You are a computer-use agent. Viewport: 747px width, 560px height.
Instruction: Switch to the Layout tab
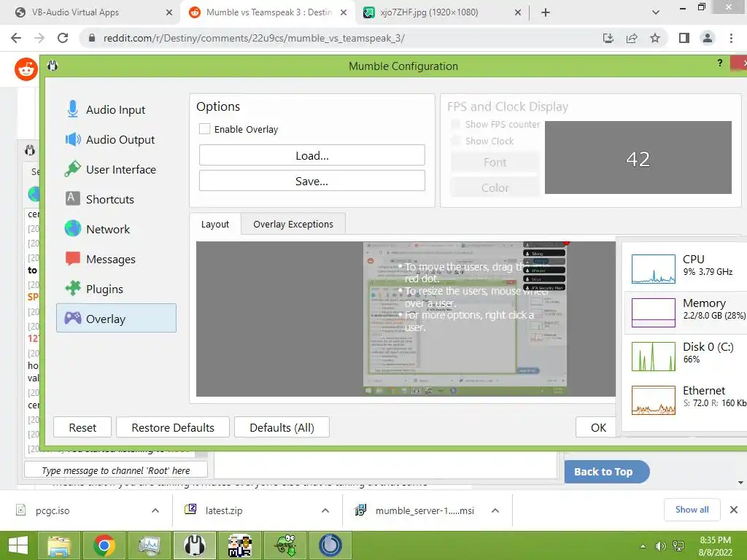pos(215,225)
